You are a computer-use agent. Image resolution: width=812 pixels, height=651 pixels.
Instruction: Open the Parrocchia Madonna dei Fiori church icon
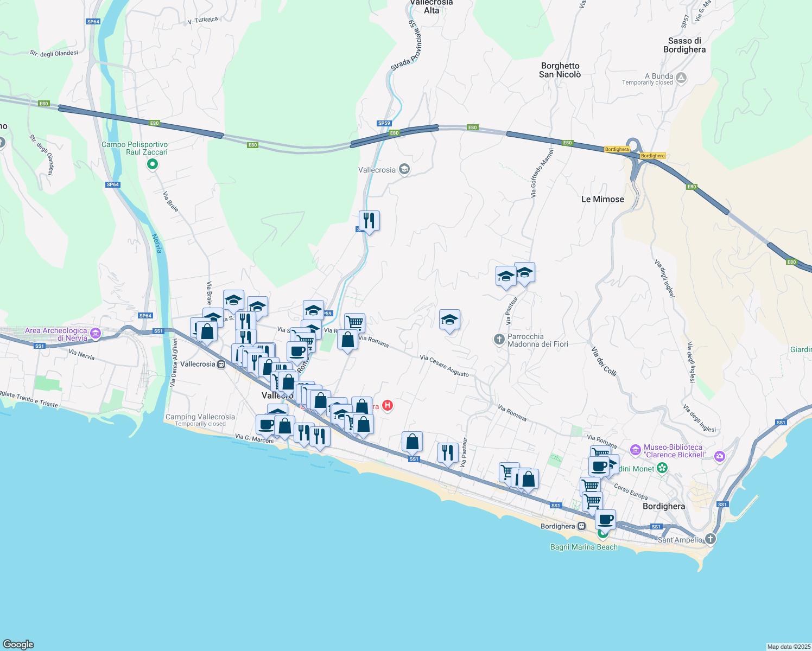tap(499, 340)
